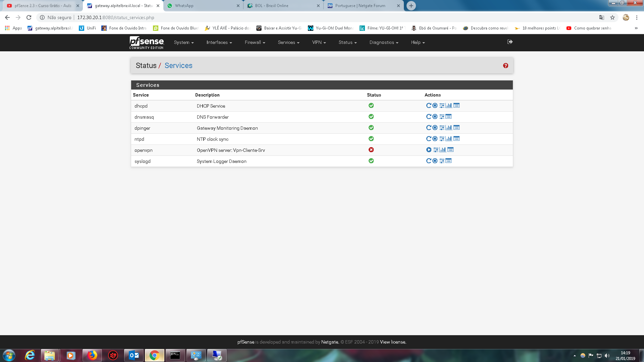644x362 pixels.
Task: Restart the dhcpd service
Action: coord(428,106)
